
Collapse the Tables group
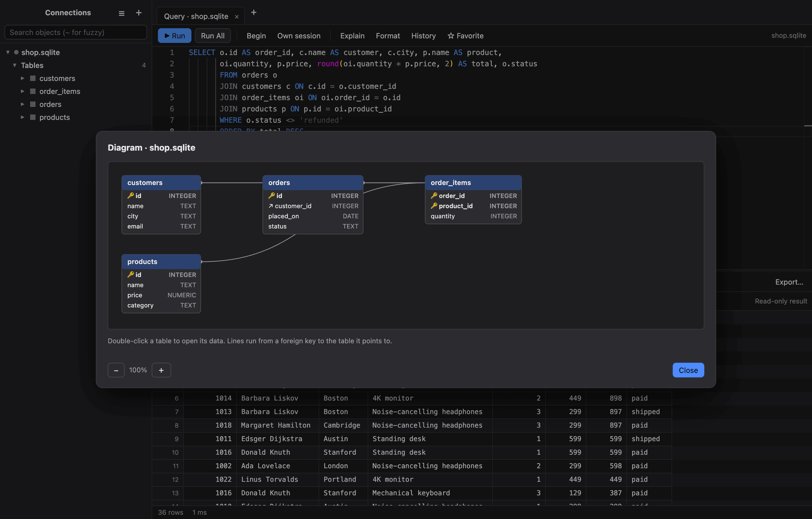click(14, 65)
